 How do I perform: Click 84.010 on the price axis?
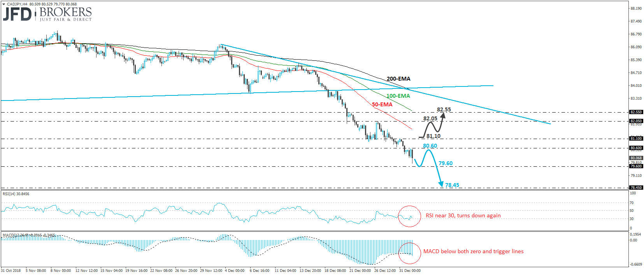click(636, 85)
